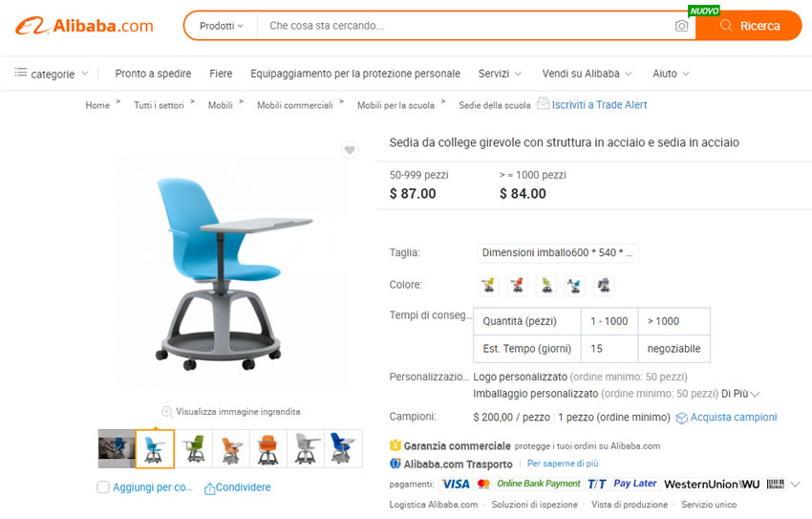Add product to favorites with heart icon
Screen dimensions: 812x519
[x=350, y=150]
